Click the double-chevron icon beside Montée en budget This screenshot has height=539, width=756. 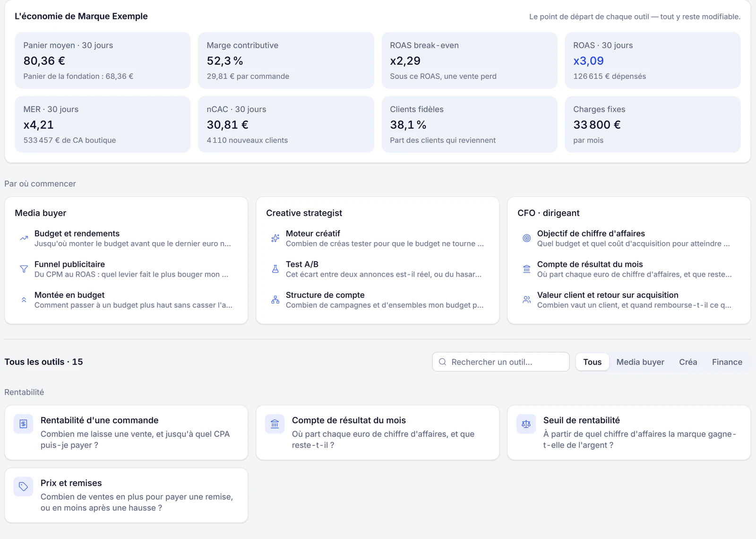(x=24, y=300)
